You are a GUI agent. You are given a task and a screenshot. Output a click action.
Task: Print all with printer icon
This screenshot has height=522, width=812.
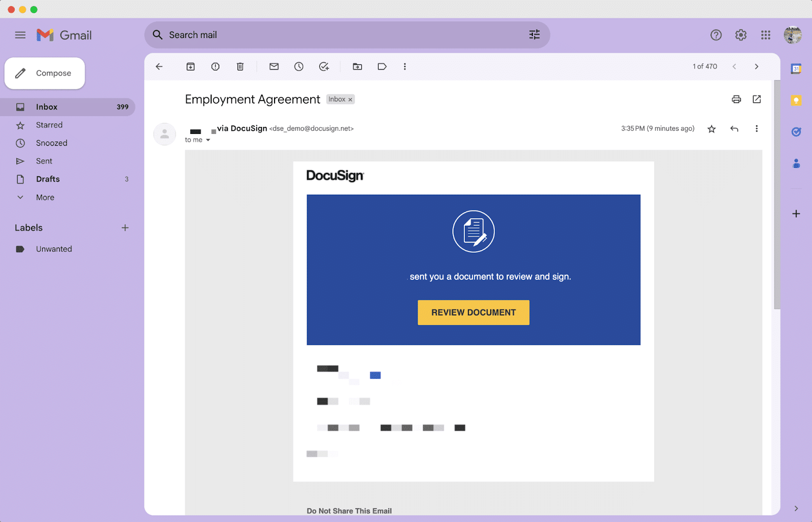(x=736, y=99)
